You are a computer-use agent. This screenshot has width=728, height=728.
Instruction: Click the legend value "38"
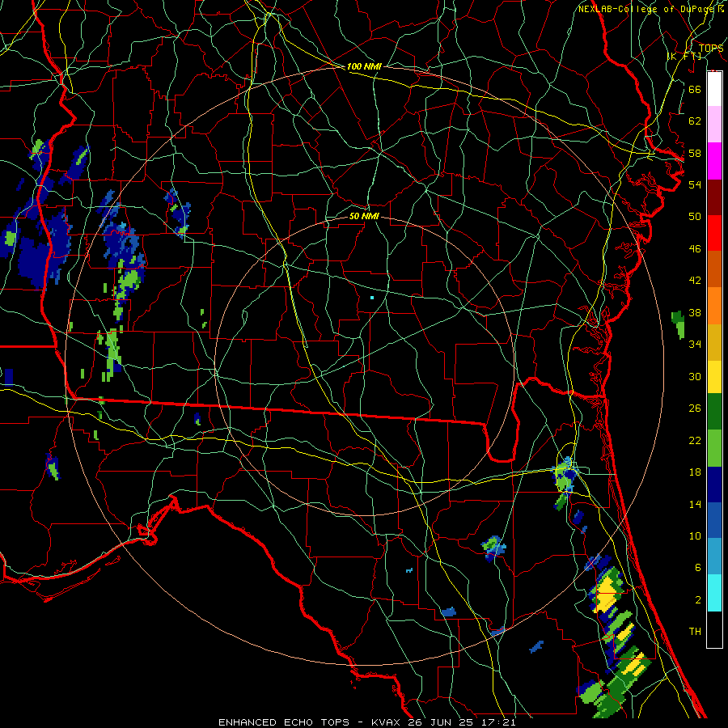(695, 313)
